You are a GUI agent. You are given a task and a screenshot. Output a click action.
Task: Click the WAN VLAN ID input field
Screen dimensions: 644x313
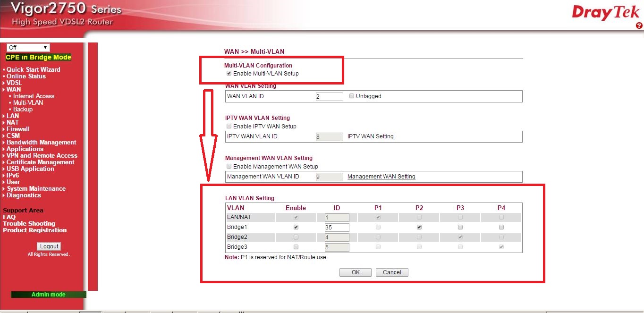[329, 96]
